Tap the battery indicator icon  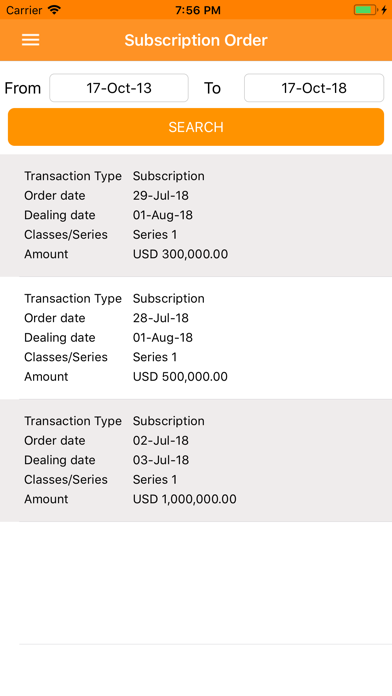click(x=366, y=10)
